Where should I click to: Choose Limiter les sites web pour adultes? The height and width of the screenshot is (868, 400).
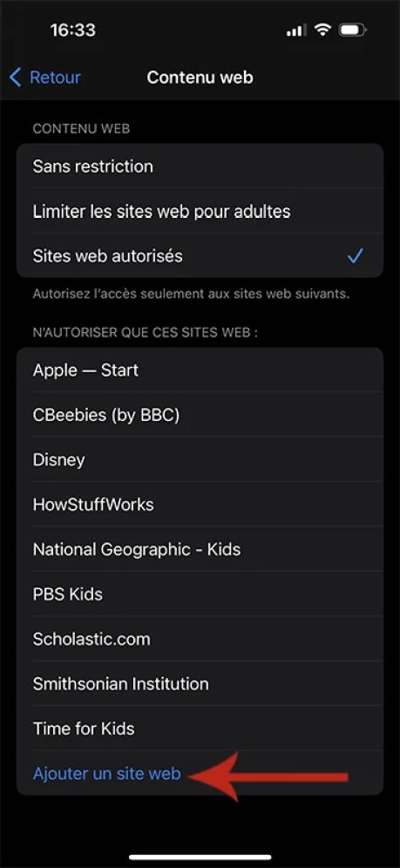[x=200, y=211]
